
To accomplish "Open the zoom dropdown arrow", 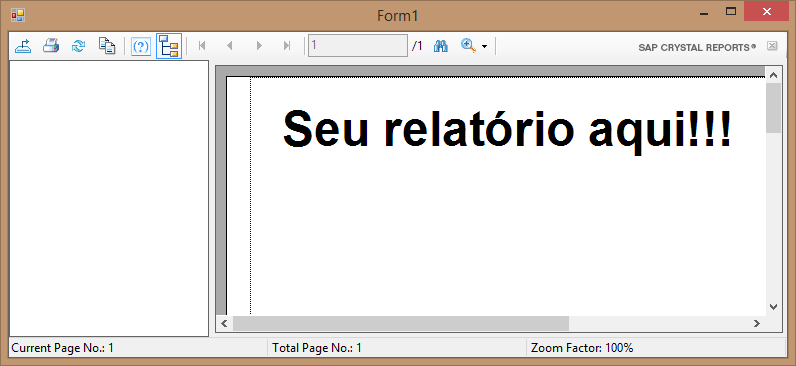I will pos(484,47).
